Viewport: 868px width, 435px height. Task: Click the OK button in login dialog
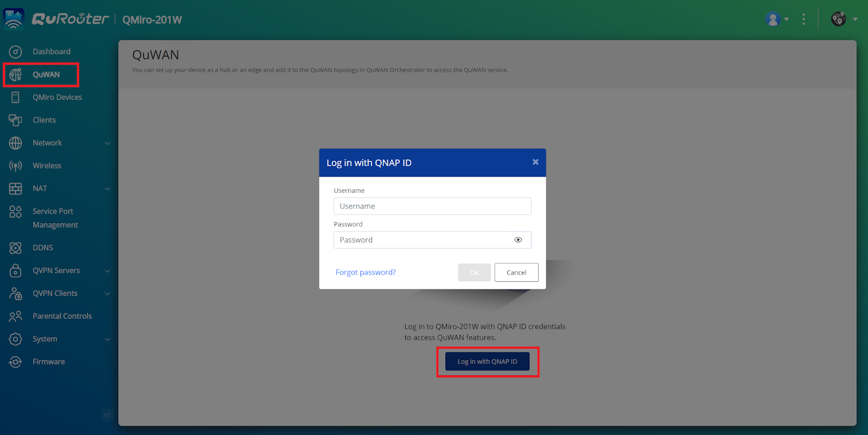pyautogui.click(x=474, y=273)
